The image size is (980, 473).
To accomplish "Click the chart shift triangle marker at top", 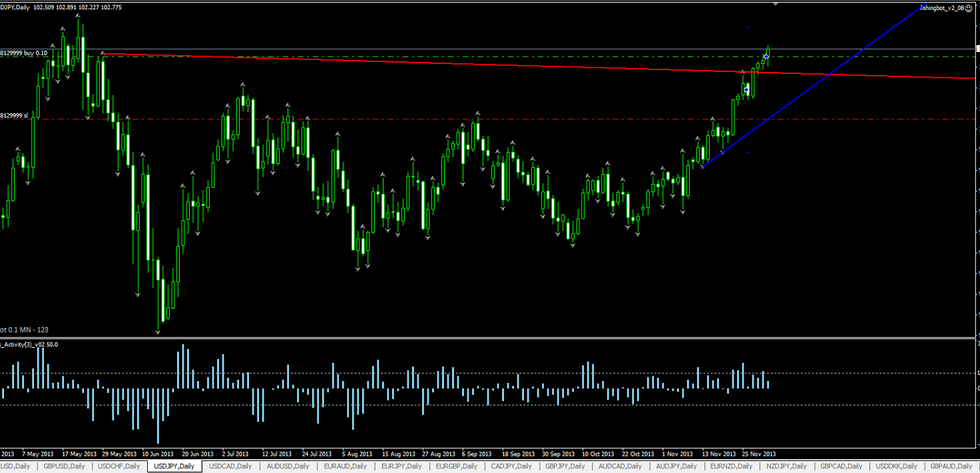I will [x=775, y=4].
